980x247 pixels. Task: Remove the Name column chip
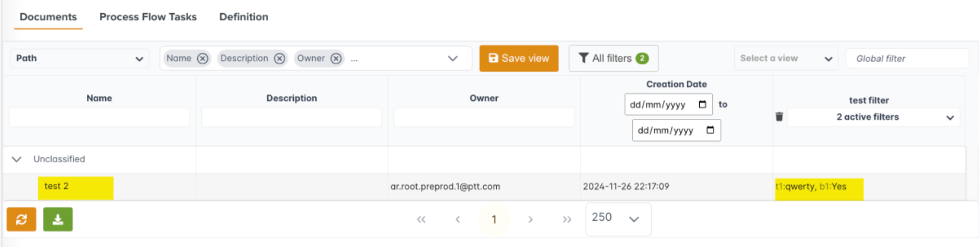(x=202, y=59)
